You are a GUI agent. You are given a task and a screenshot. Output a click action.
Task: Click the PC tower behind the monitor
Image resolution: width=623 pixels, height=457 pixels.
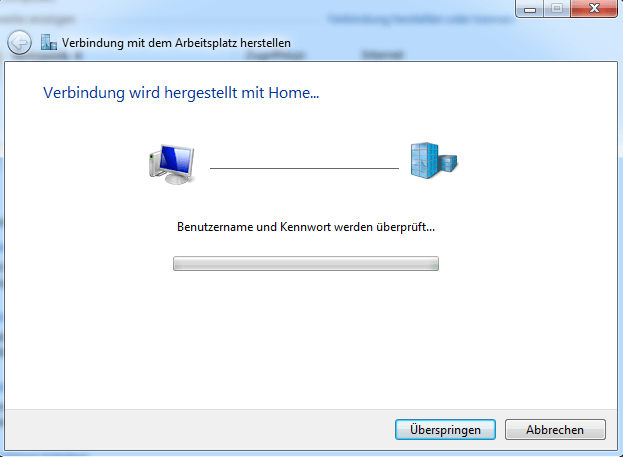tap(154, 165)
